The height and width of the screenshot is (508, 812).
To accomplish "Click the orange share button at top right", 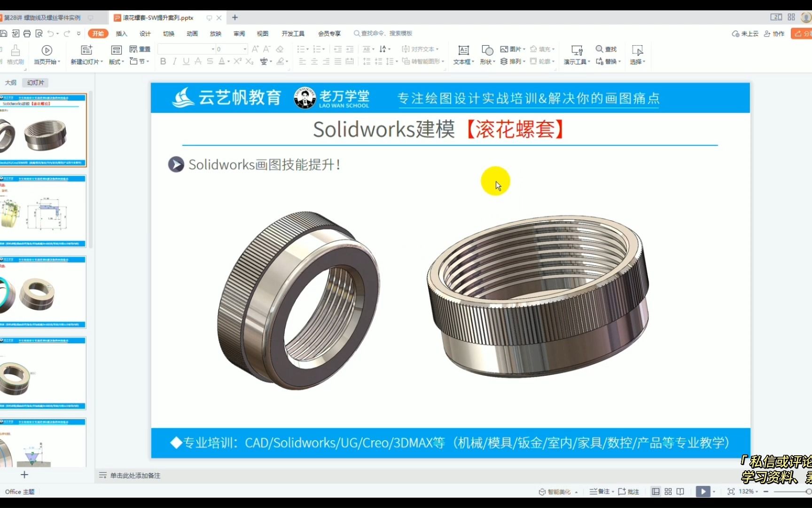I will (802, 33).
